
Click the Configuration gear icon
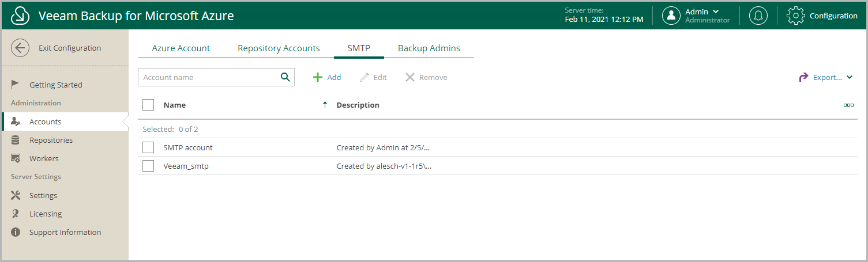pos(795,16)
